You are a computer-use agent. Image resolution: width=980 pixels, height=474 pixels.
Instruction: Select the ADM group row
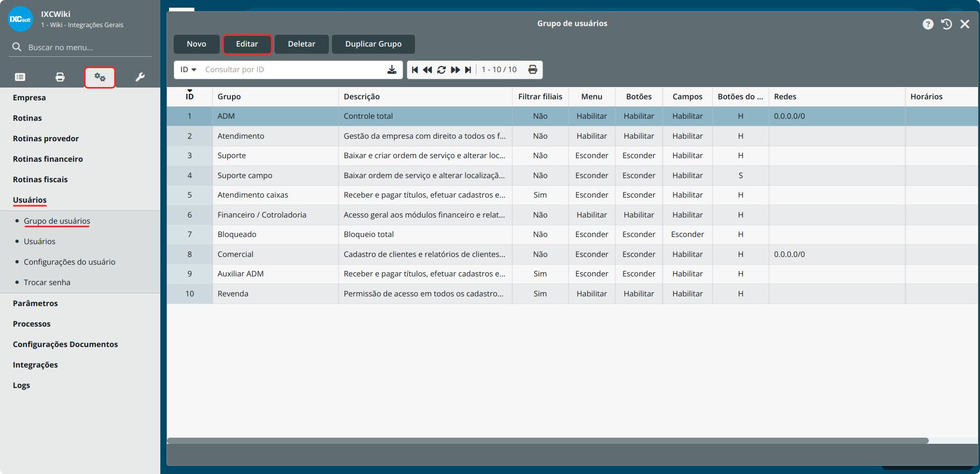click(572, 116)
